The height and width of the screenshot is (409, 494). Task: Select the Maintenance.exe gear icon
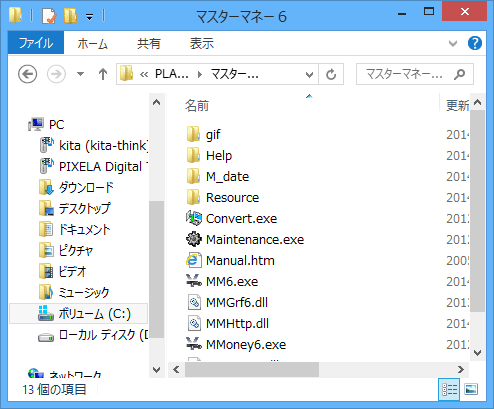(194, 239)
